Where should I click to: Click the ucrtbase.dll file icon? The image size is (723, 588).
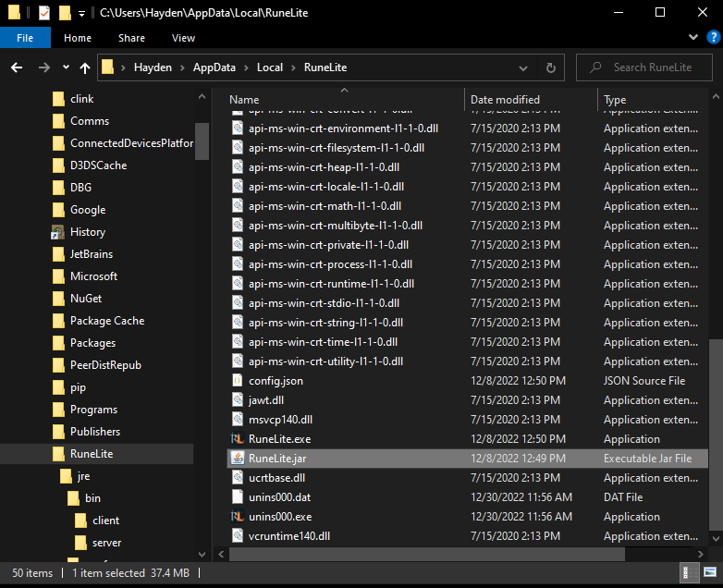point(237,477)
